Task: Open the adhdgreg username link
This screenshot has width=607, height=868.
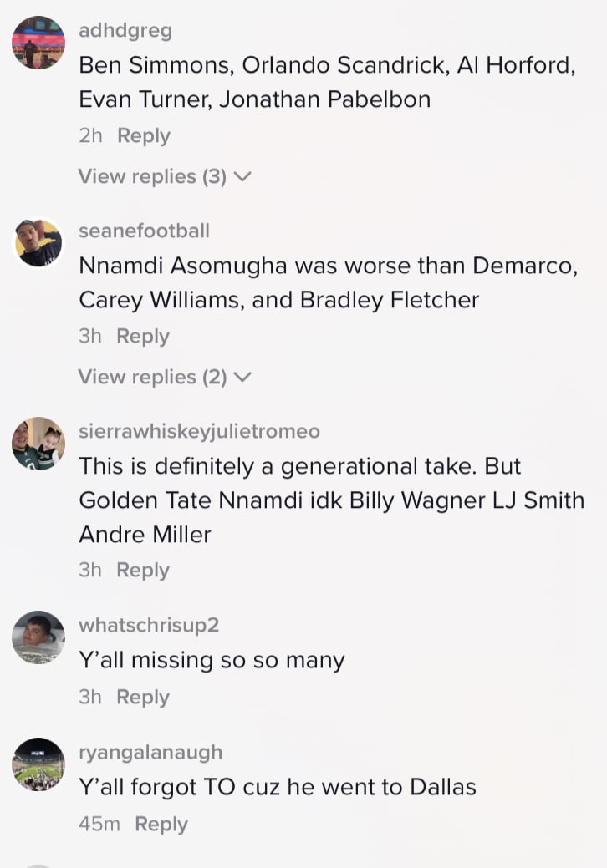Action: coord(125,31)
